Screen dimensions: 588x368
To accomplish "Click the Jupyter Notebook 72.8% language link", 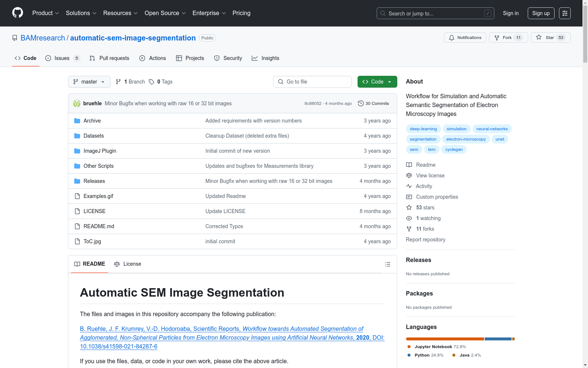I will pyautogui.click(x=437, y=347).
